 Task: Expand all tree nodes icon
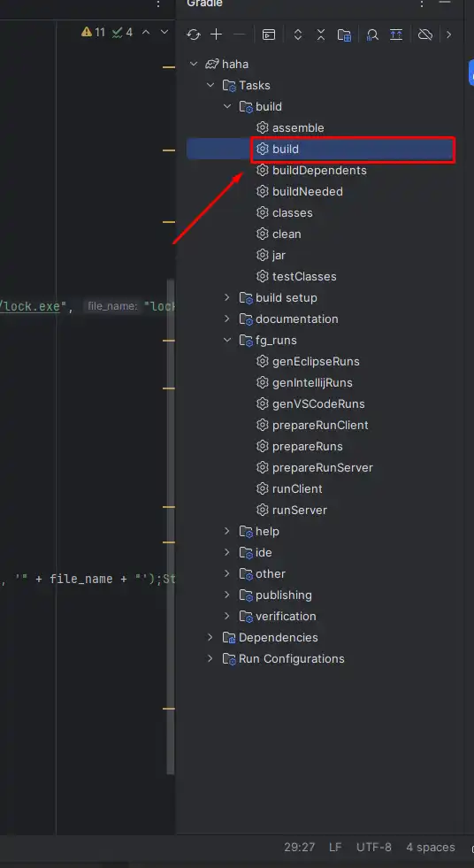point(297,35)
